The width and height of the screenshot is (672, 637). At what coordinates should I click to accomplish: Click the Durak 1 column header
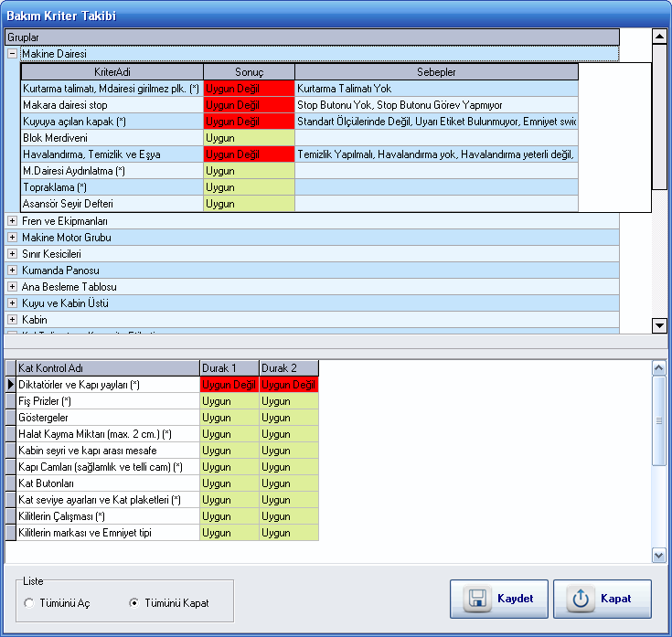pos(229,368)
